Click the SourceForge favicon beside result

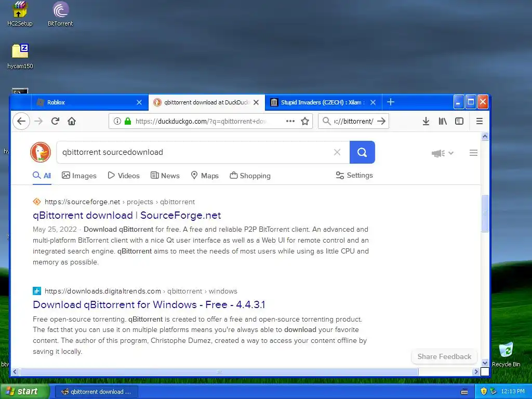(37, 202)
